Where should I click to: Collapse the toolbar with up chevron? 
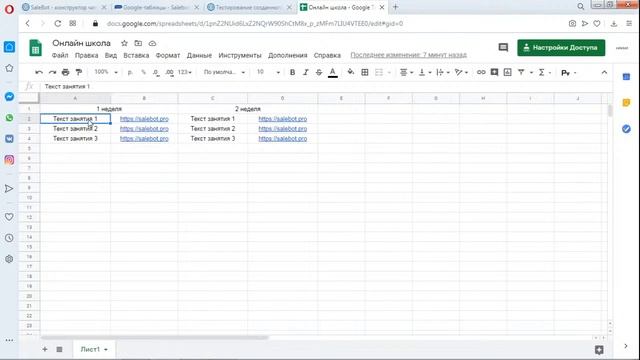tap(604, 72)
